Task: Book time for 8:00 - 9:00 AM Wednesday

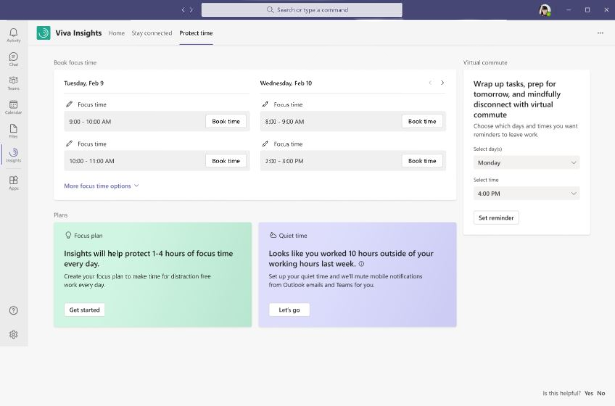Action: point(422,121)
